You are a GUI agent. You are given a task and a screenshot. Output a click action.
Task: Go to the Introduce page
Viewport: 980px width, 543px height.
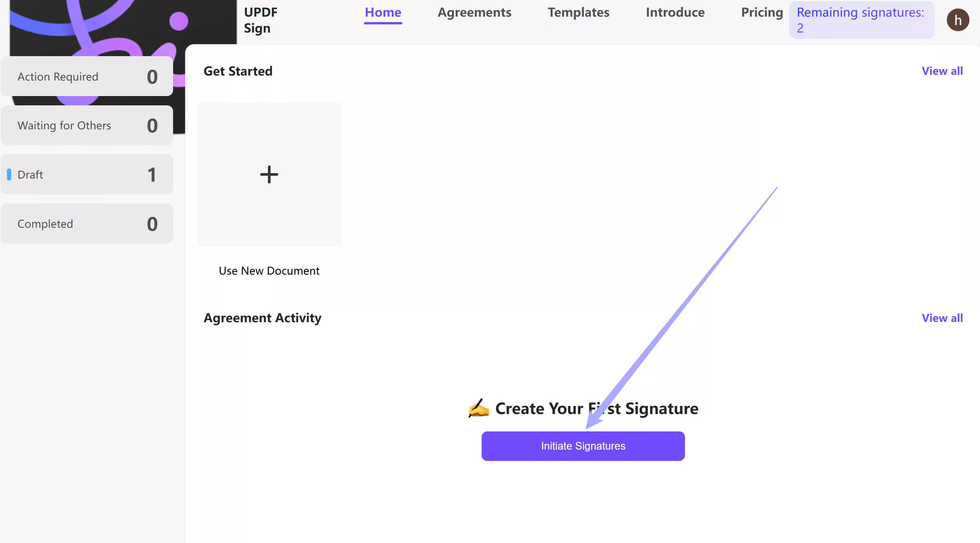click(x=675, y=13)
